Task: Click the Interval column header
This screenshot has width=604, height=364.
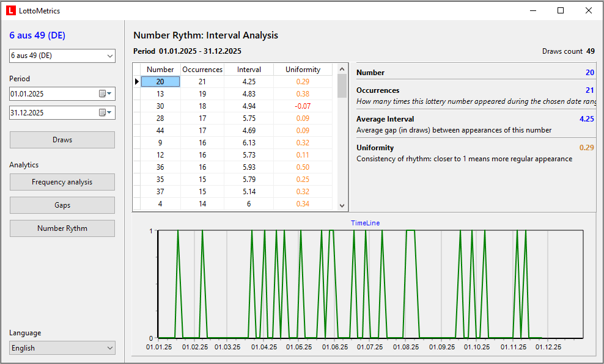Action: [x=249, y=69]
